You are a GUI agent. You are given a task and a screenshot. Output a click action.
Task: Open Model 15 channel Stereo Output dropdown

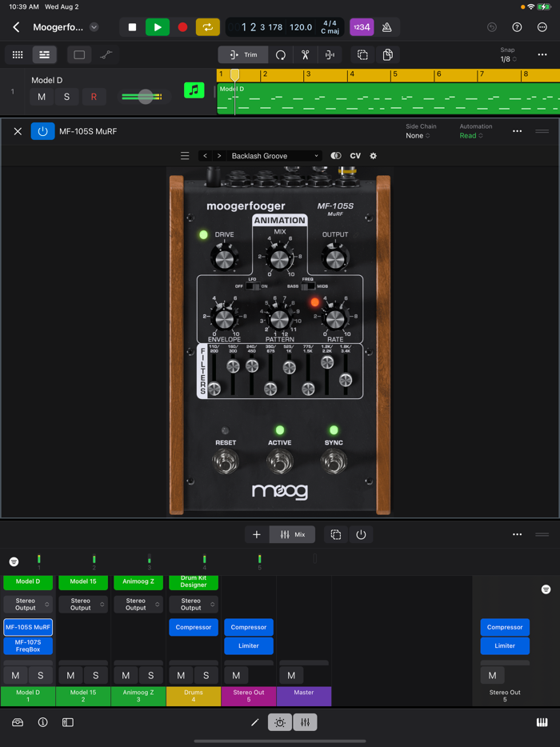point(83,604)
